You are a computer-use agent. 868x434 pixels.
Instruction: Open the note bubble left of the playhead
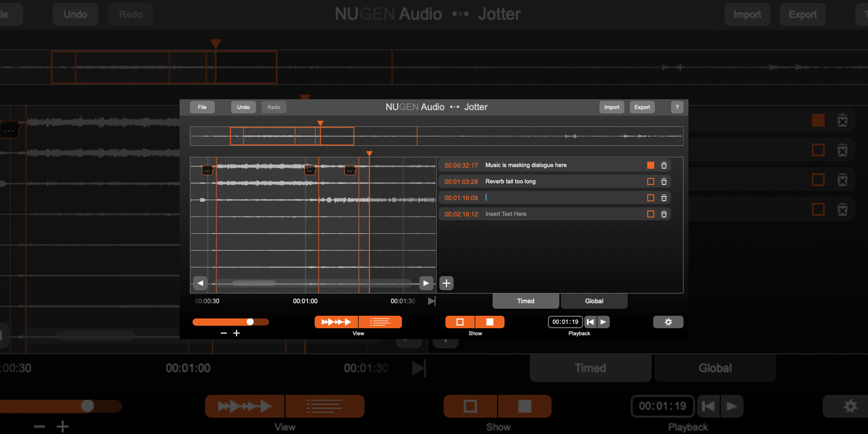coord(350,170)
